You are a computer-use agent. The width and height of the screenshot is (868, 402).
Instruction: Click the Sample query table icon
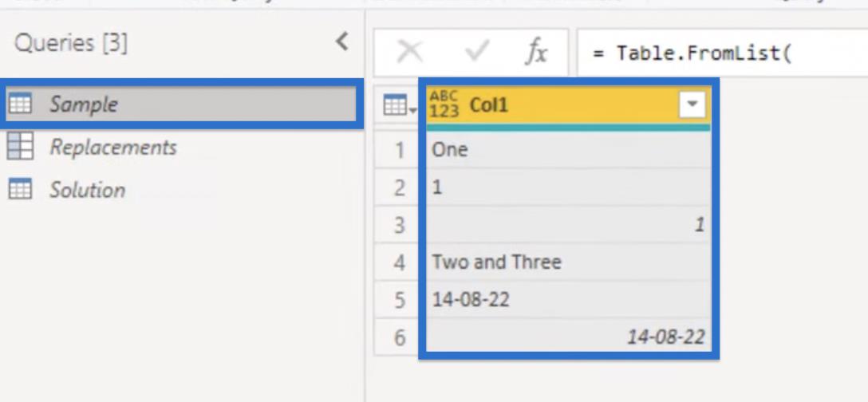click(x=21, y=104)
